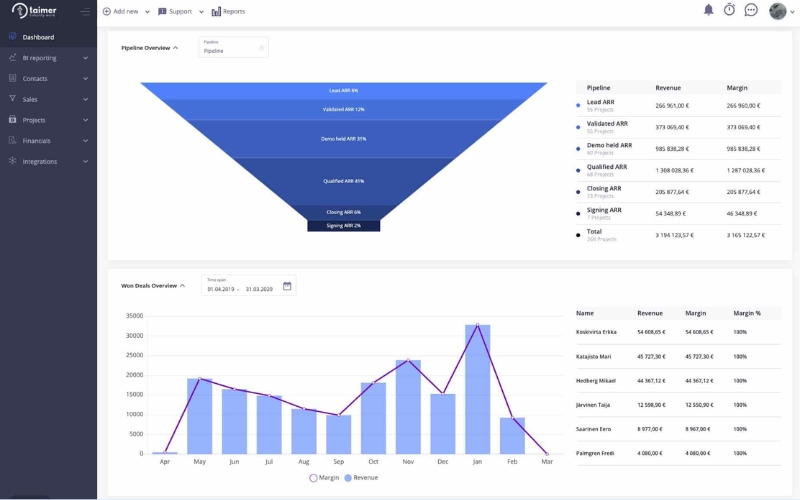The width and height of the screenshot is (800, 500).
Task: Go to Dashboard in the sidebar
Action: (x=38, y=37)
